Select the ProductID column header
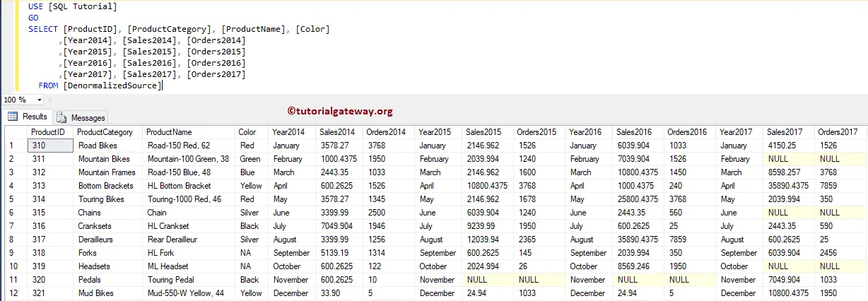This screenshot has height=301, width=868. coord(50,132)
